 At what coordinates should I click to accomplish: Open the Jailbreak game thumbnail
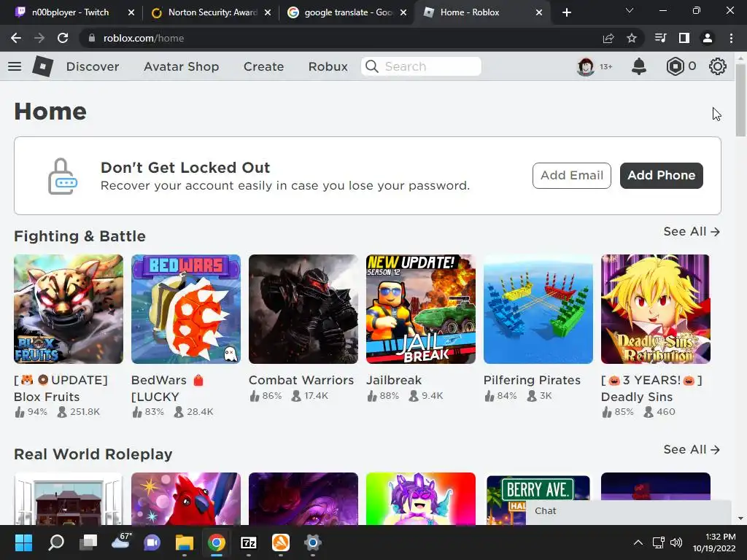pos(421,309)
